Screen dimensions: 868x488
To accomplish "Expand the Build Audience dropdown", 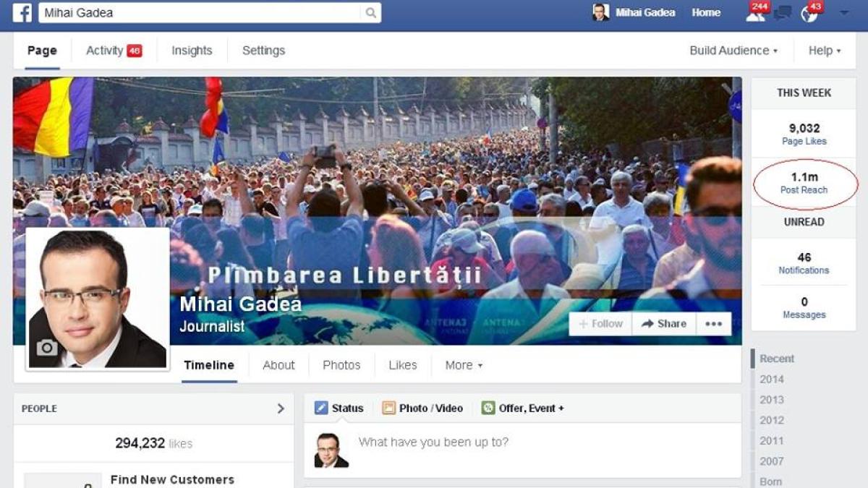I will 733,51.
